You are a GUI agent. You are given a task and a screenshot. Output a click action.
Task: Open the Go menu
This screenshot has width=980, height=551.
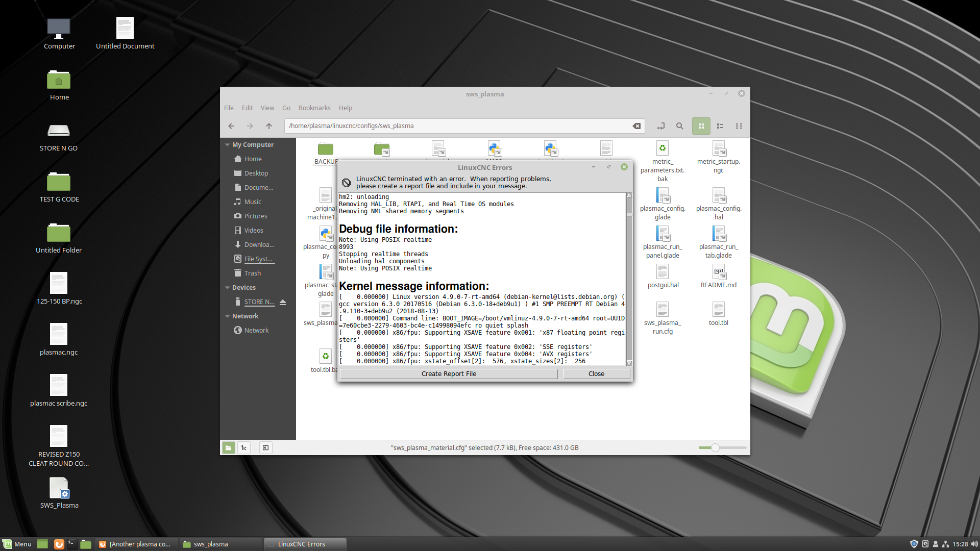coord(286,108)
